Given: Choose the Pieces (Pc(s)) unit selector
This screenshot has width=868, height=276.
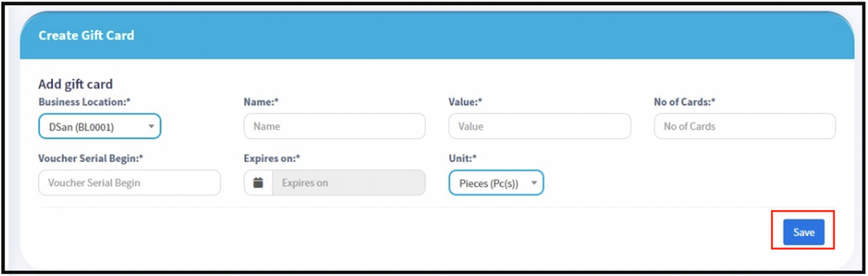Looking at the screenshot, I should click(496, 183).
